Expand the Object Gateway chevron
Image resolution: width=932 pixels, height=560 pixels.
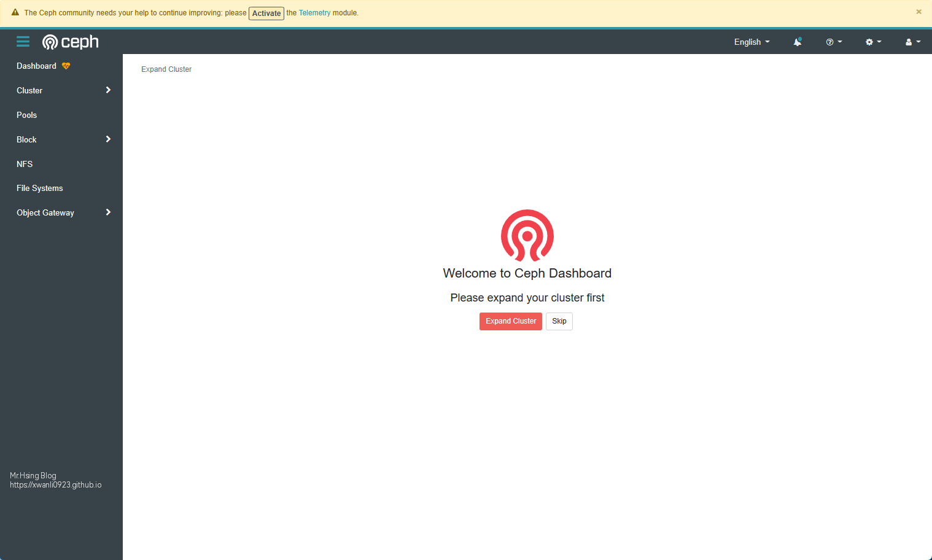[x=108, y=212]
